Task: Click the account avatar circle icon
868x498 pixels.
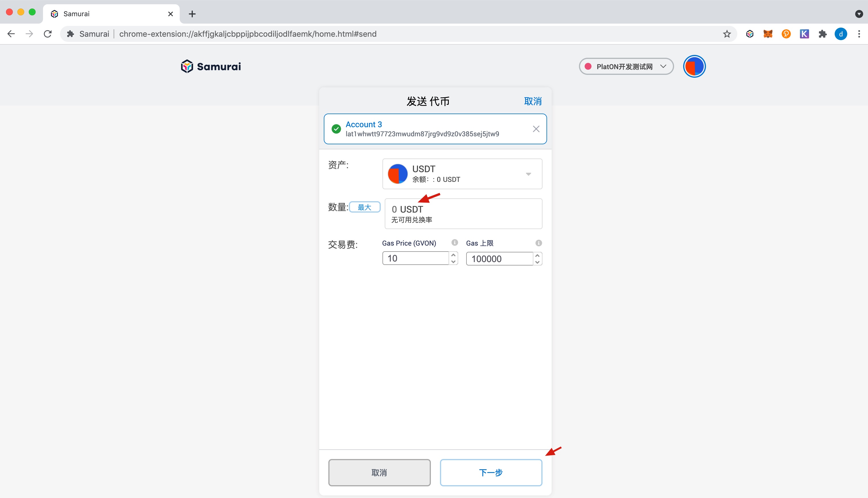Action: [693, 67]
